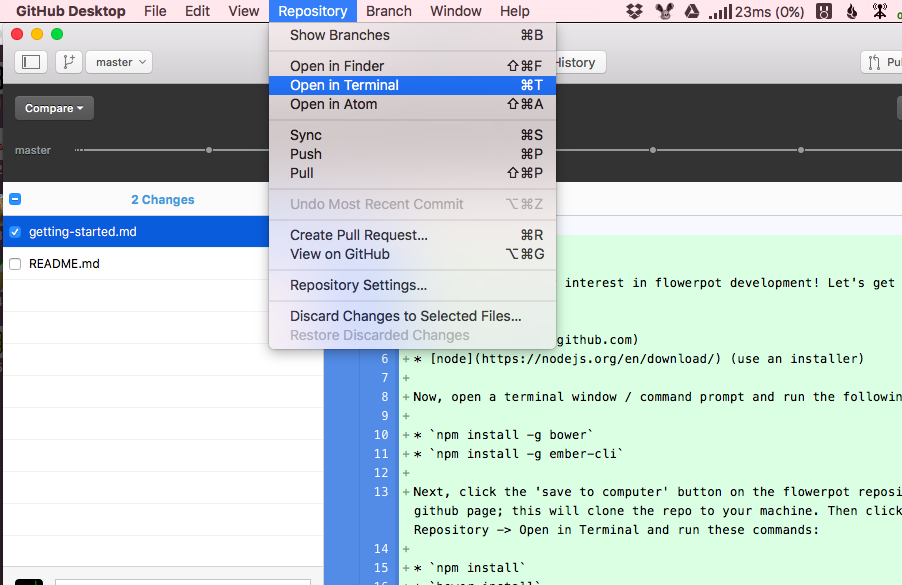Viewport: 902px width, 585px height.
Task: Open the Branch menu
Action: tap(389, 11)
